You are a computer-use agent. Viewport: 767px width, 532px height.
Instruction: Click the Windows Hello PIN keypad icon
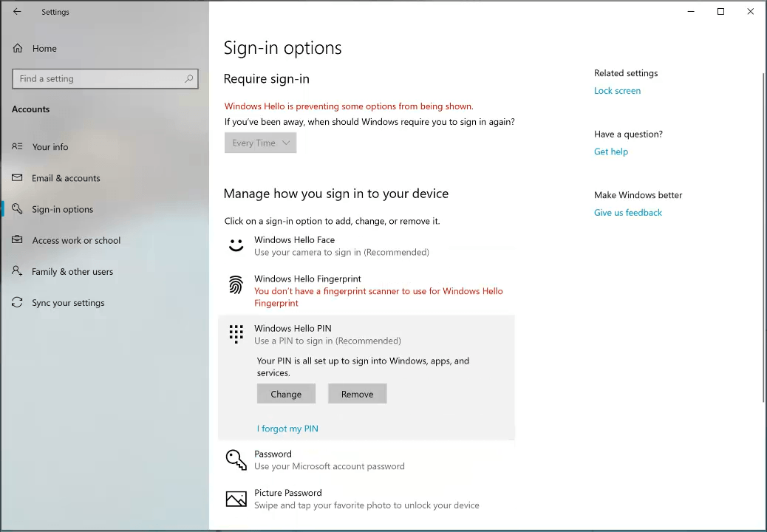pos(236,334)
